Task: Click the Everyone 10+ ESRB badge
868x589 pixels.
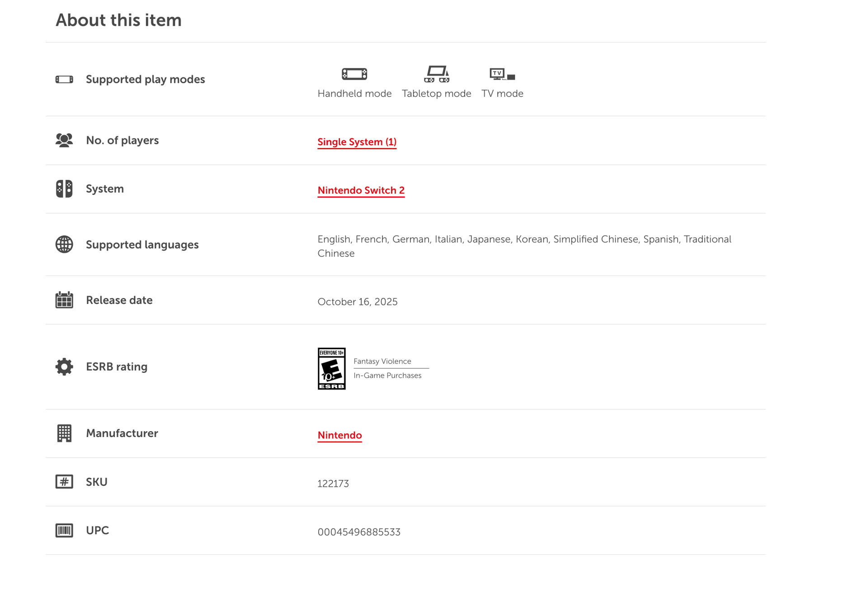Action: tap(331, 368)
